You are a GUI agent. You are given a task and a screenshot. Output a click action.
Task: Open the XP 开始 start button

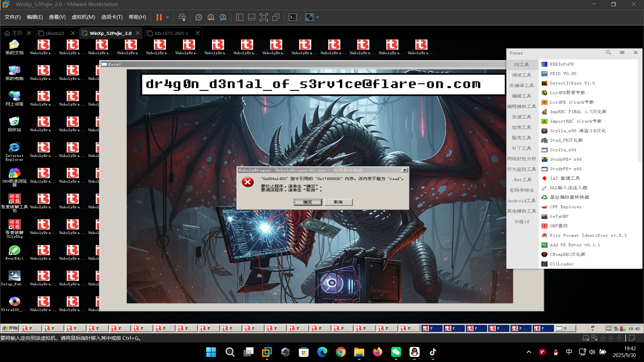coord(10,328)
